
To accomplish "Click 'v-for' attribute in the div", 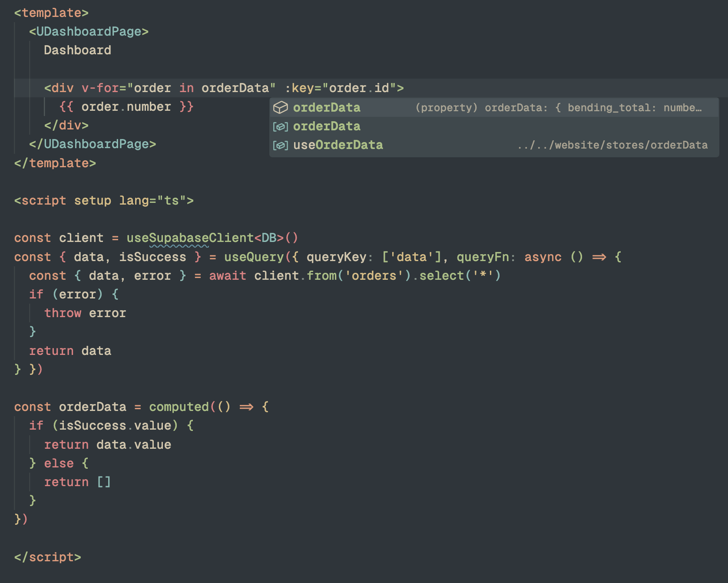I will (100, 88).
